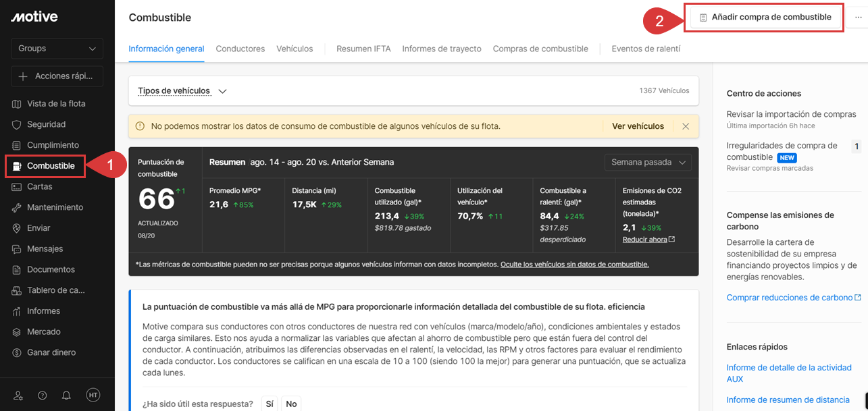Click the Combustible fuel pump icon
The image size is (868, 411).
(x=17, y=166)
